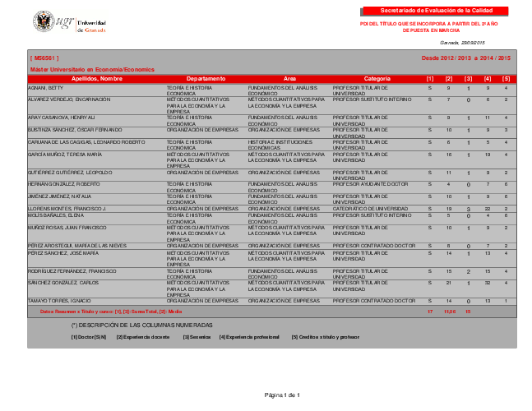Click the Universidad de Granada crest logo
The height and width of the screenshot is (411, 532).
[44, 21]
